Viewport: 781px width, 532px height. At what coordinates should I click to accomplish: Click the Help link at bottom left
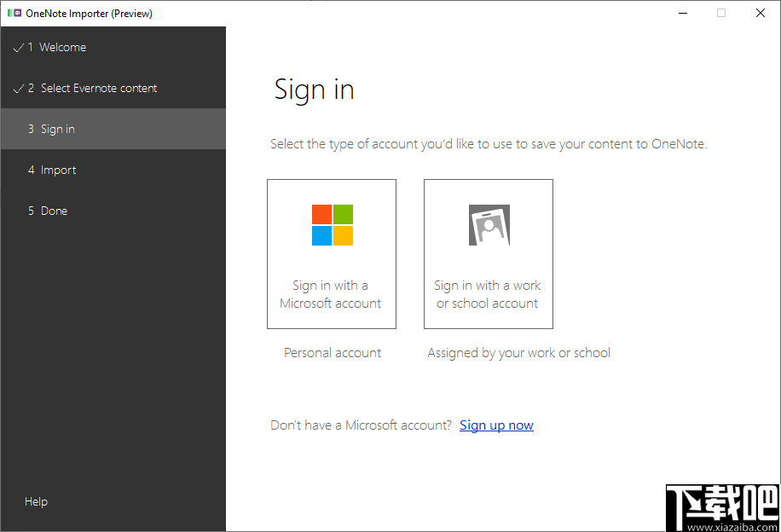point(36,501)
